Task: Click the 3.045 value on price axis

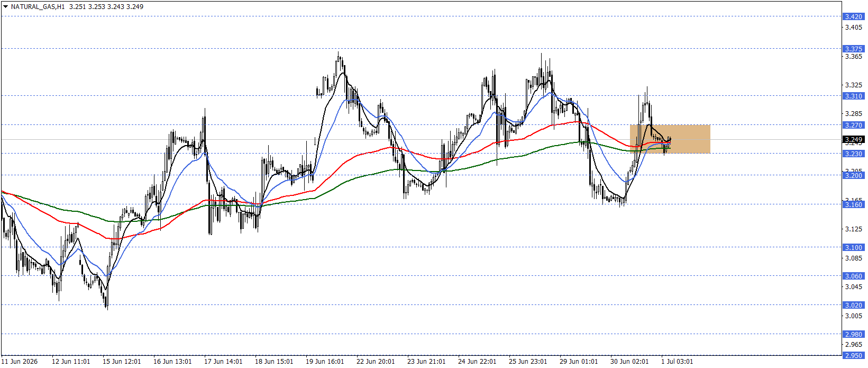Action: point(853,287)
